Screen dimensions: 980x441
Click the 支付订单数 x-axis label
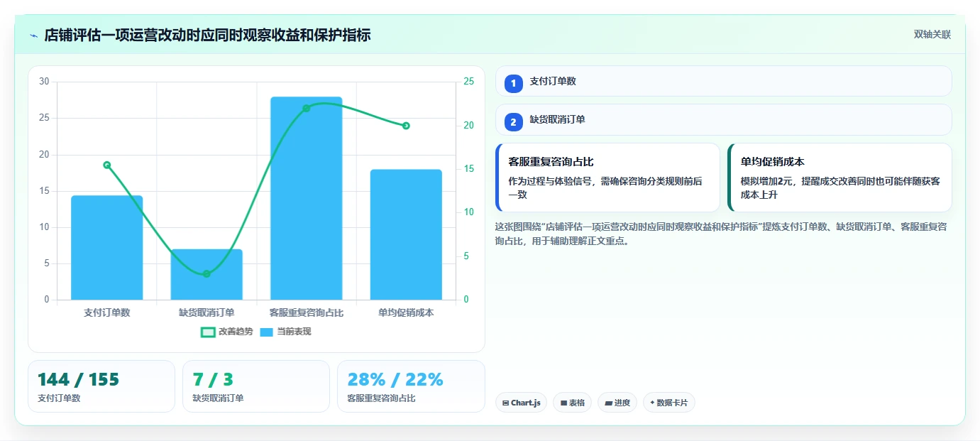pos(107,312)
